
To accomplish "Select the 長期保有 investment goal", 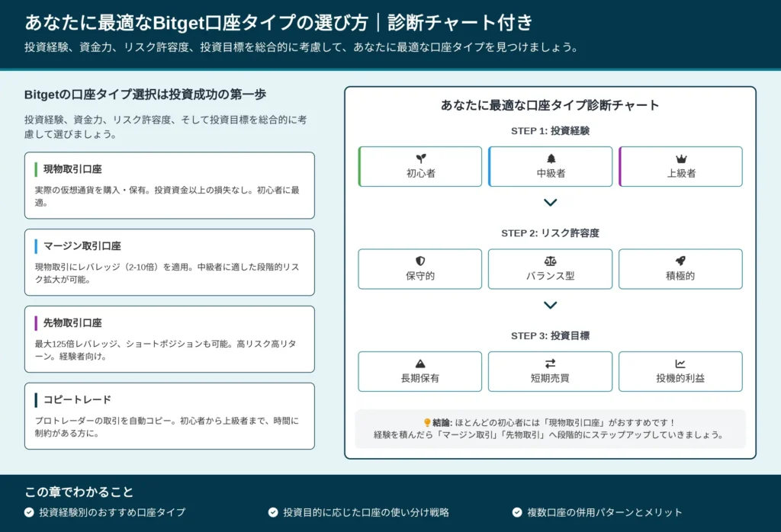I will coord(420,372).
